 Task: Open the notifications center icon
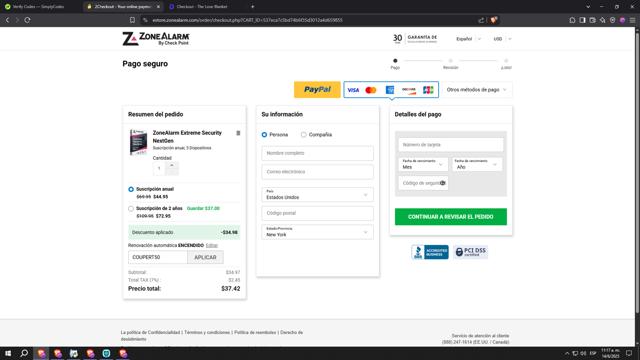click(x=629, y=353)
